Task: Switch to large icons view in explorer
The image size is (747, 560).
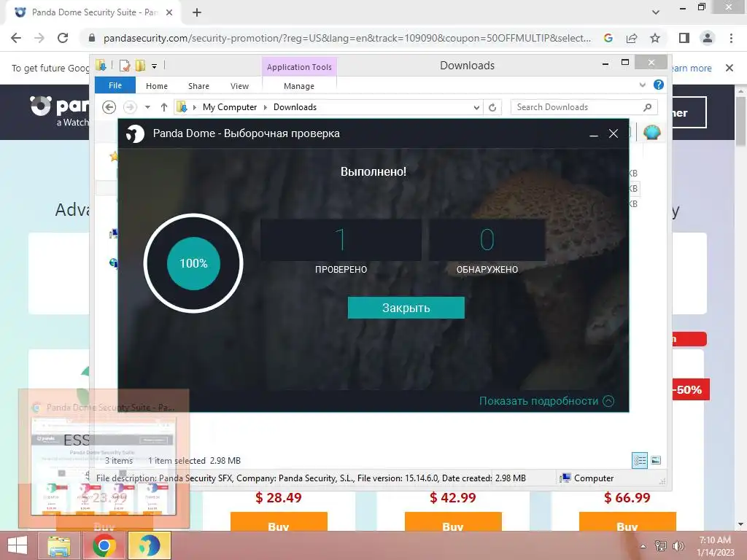Action: coord(656,460)
